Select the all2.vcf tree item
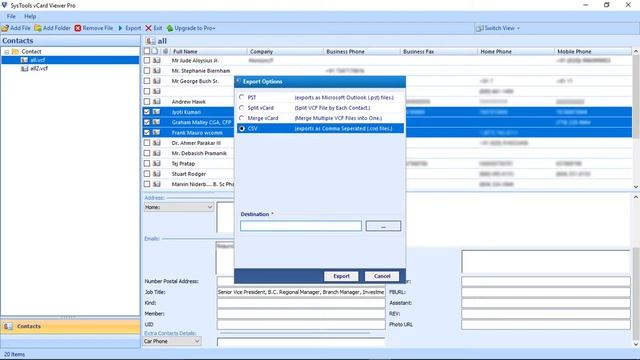Screen dimensions: 640x360 [x=39, y=69]
